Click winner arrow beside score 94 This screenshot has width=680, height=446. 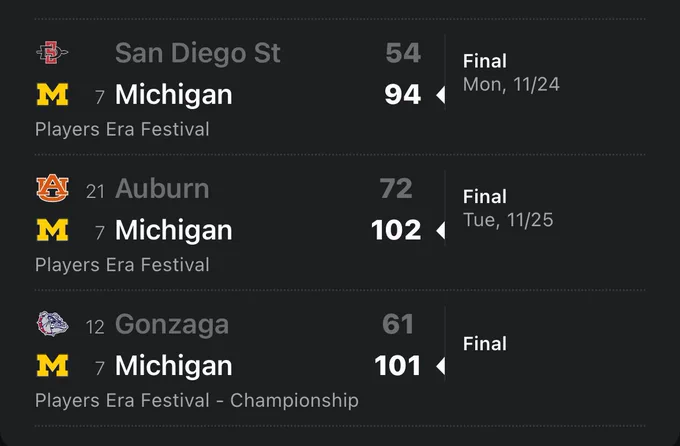coord(440,95)
